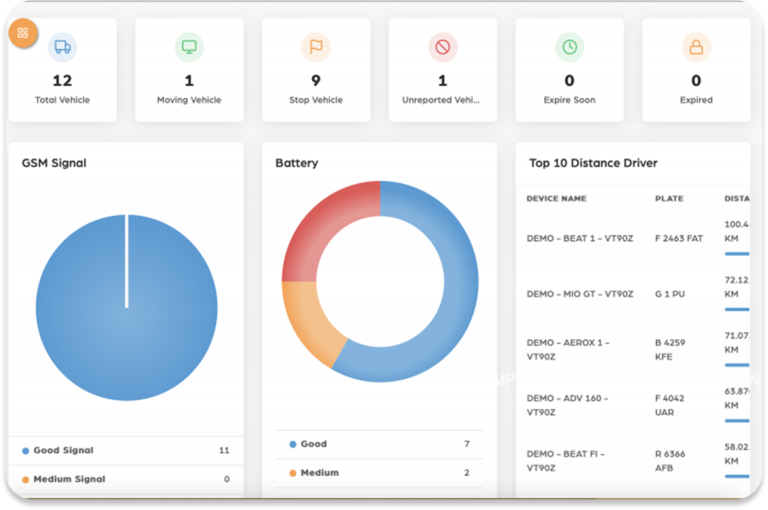Click the Total Vehicle truck icon

tap(62, 47)
